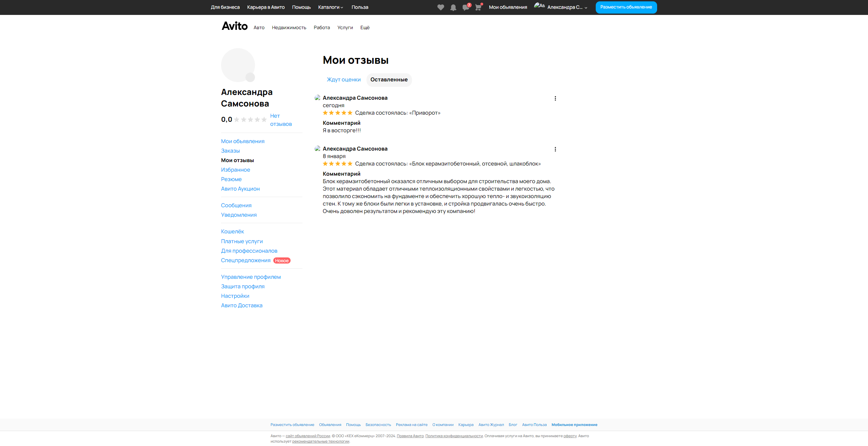This screenshot has width=868, height=446.
Task: Click Разместить объявление button
Action: click(626, 7)
